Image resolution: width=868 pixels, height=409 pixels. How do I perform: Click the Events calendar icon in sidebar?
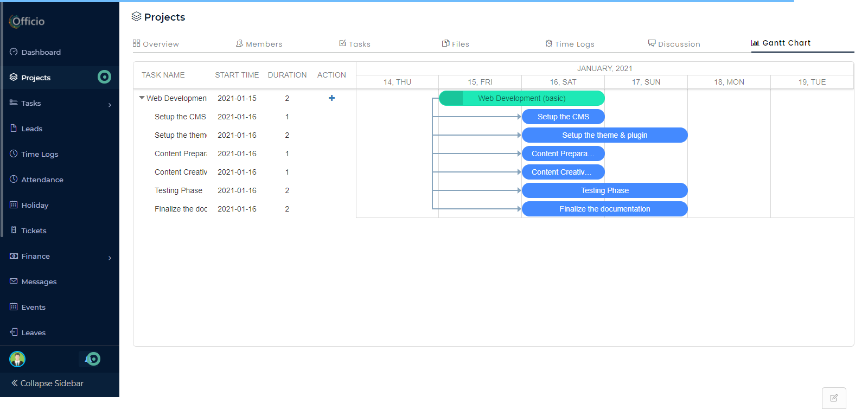(14, 306)
